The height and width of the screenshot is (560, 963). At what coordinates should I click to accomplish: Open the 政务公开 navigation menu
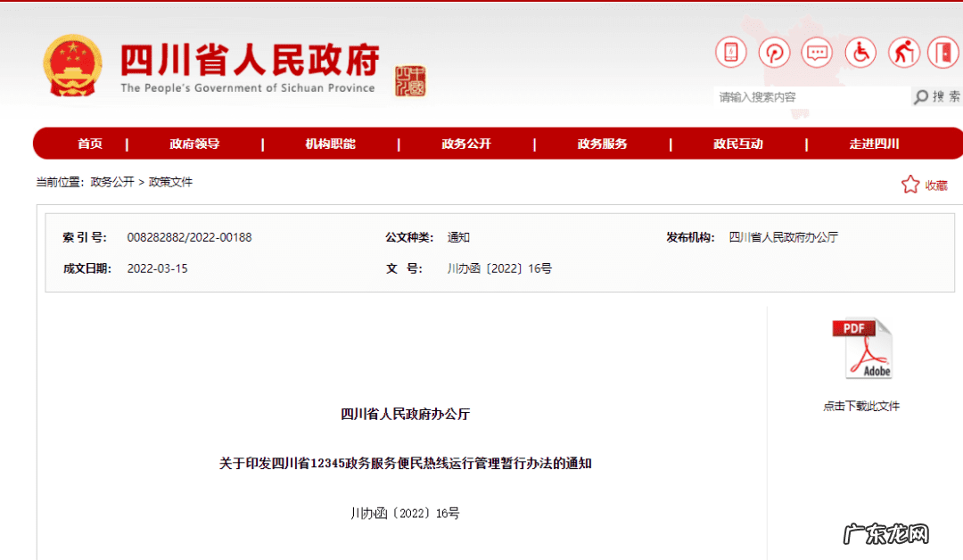(465, 143)
